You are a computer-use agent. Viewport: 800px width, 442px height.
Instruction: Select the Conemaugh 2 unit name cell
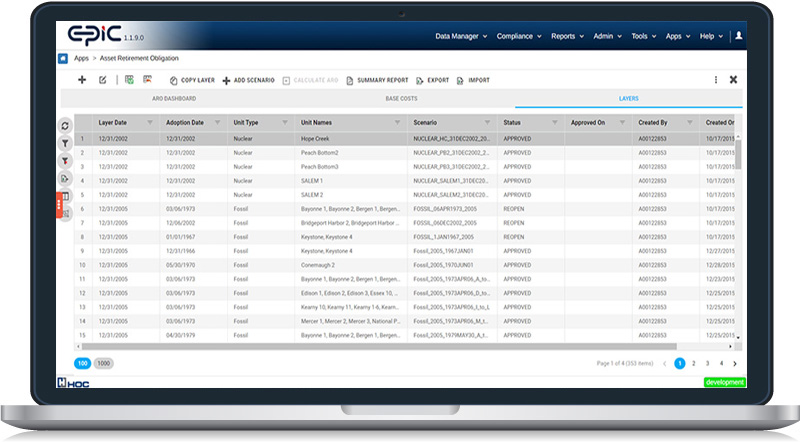pos(351,265)
